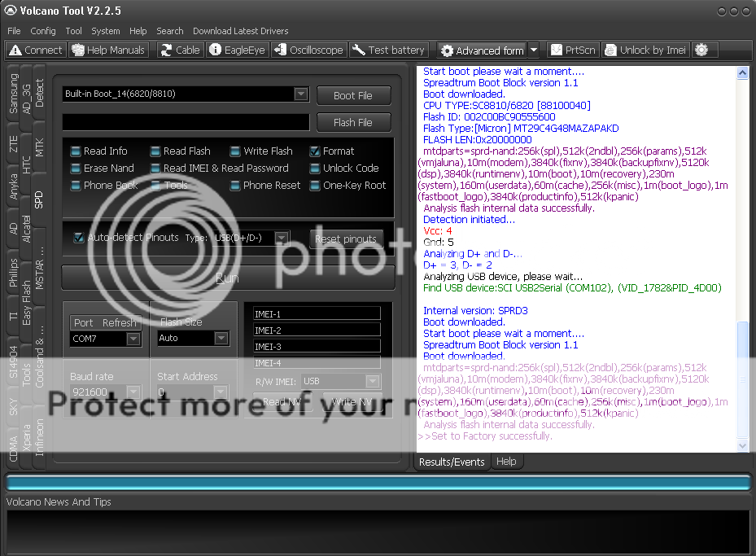Click the cyan progress bar
The height and width of the screenshot is (556, 756).
click(x=378, y=482)
